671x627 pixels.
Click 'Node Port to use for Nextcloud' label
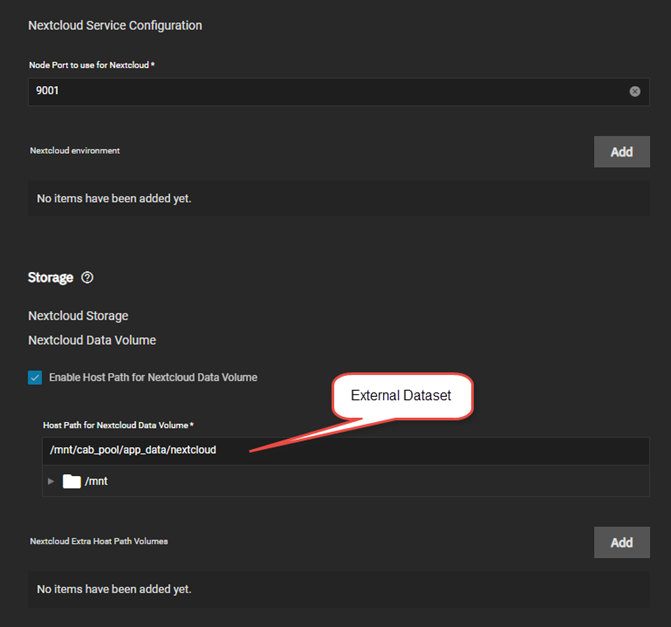tap(92, 65)
